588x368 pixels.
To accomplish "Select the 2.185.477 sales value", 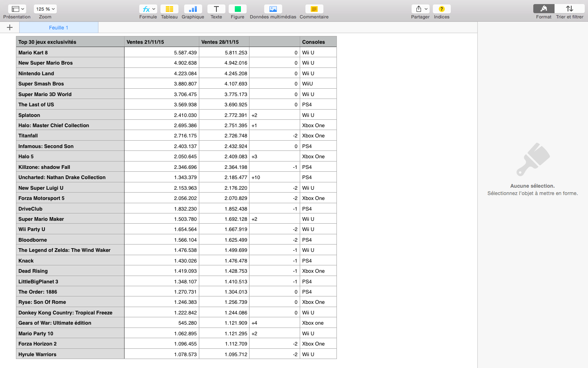I will pyautogui.click(x=224, y=177).
